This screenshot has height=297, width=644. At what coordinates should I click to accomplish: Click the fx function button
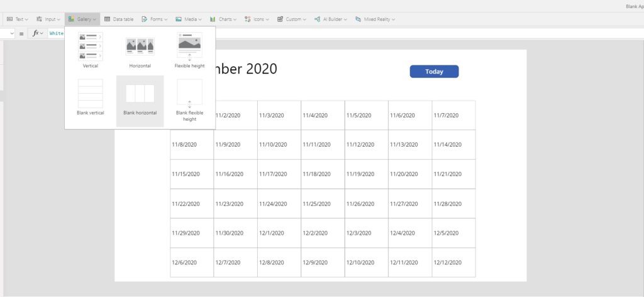[38, 33]
